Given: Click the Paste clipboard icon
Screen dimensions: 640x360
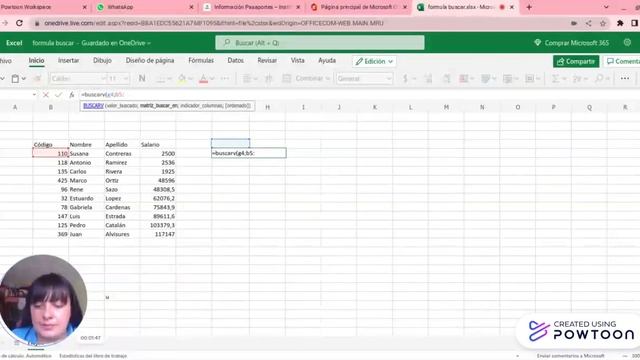Looking at the screenshot, I should [15, 78].
